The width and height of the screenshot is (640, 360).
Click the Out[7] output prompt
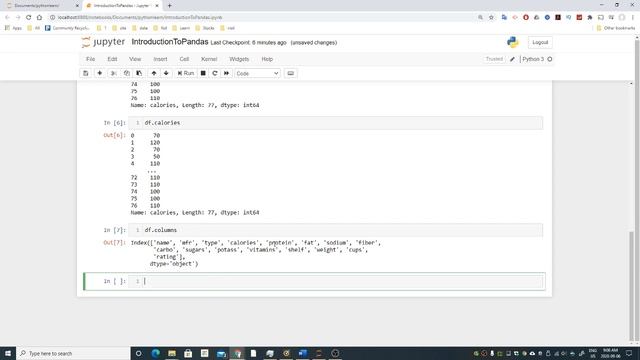(114, 242)
